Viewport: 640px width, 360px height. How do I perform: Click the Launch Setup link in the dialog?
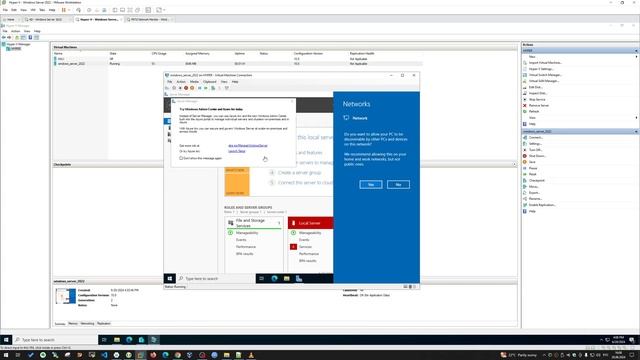[237, 151]
